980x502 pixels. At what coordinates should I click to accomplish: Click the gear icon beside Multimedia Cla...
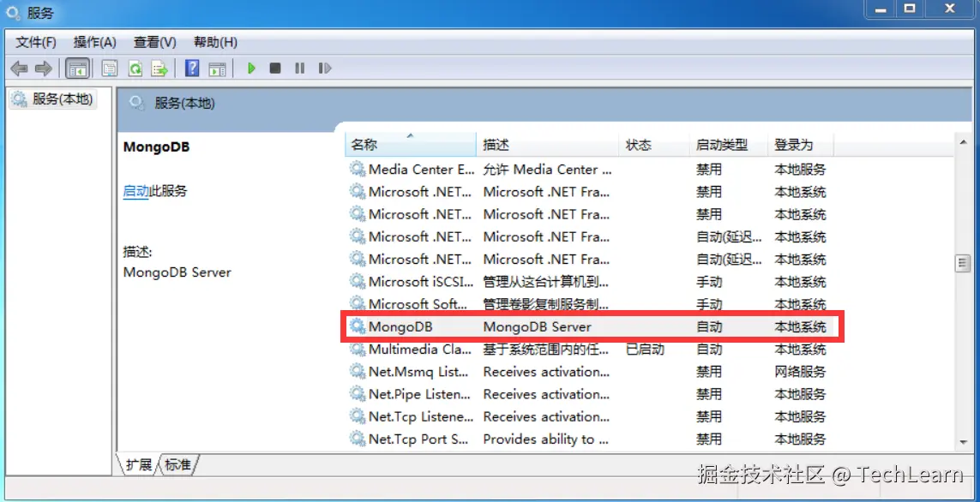(x=358, y=349)
